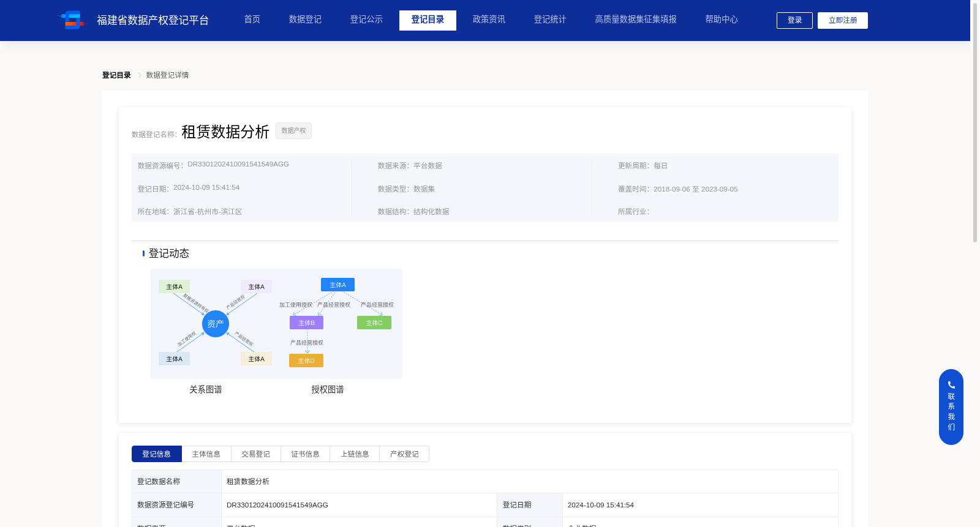Screen dimensions: 980x527
Task: Click the 授权图谱 caption
Action: click(x=328, y=389)
